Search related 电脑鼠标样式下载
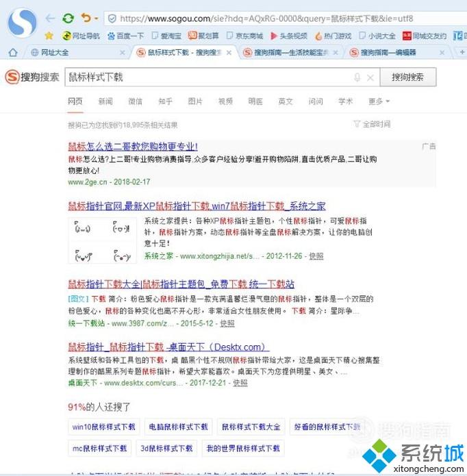Image resolution: width=467 pixels, height=476 pixels. click(x=179, y=427)
